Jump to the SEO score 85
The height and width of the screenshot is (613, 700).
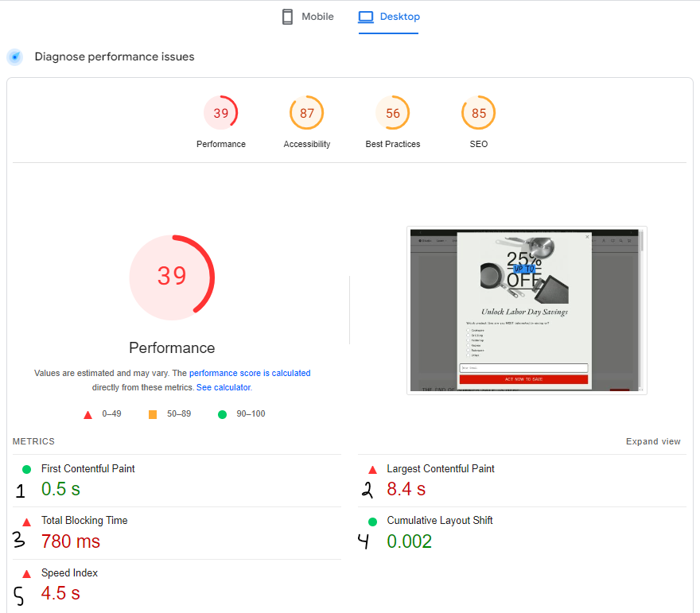tap(479, 122)
